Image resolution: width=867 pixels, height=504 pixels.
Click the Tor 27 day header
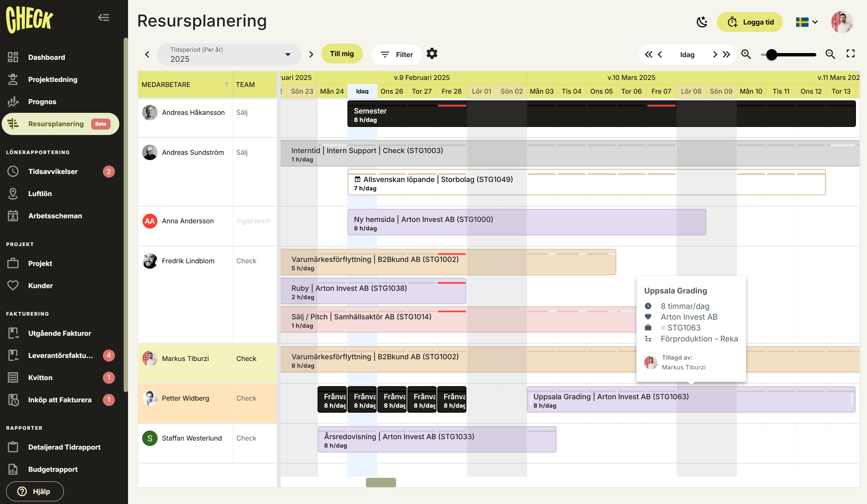[422, 91]
